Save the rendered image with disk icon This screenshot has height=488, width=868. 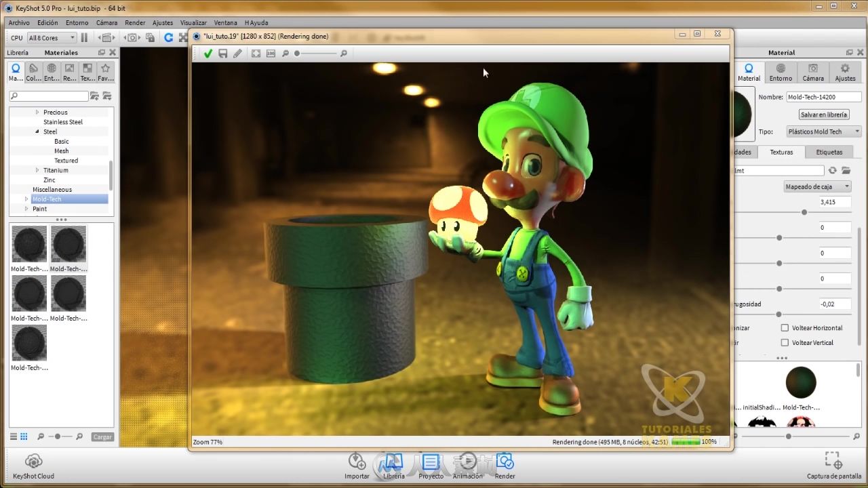pyautogui.click(x=222, y=54)
